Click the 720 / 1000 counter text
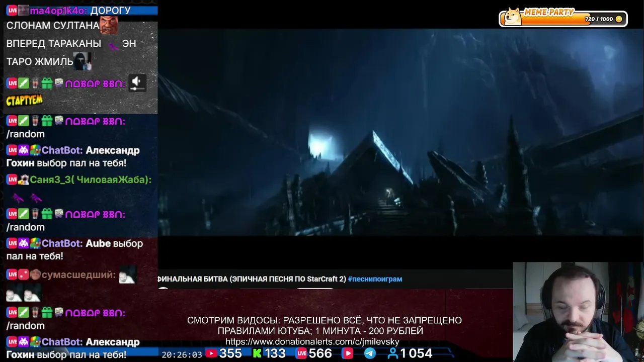This screenshot has height=362, width=644. 599,19
